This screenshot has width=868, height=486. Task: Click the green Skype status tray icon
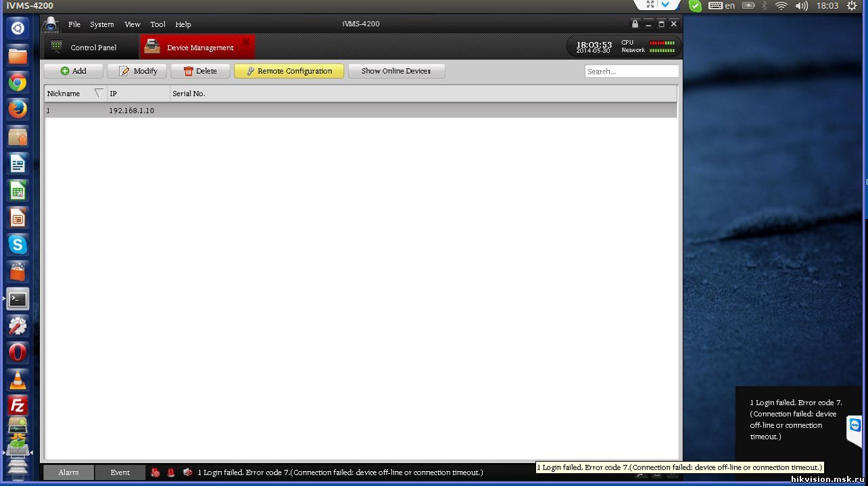coord(695,5)
